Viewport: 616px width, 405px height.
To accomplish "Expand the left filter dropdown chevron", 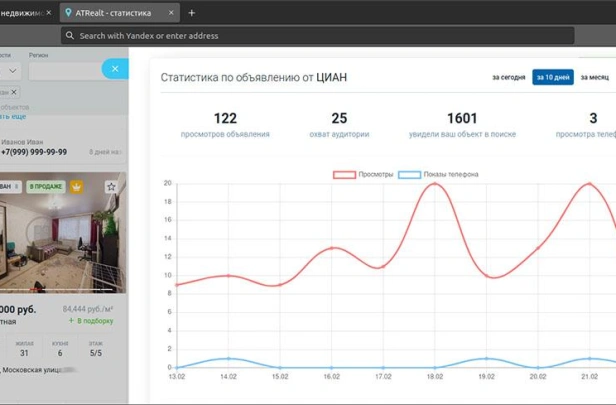I will click(12, 71).
